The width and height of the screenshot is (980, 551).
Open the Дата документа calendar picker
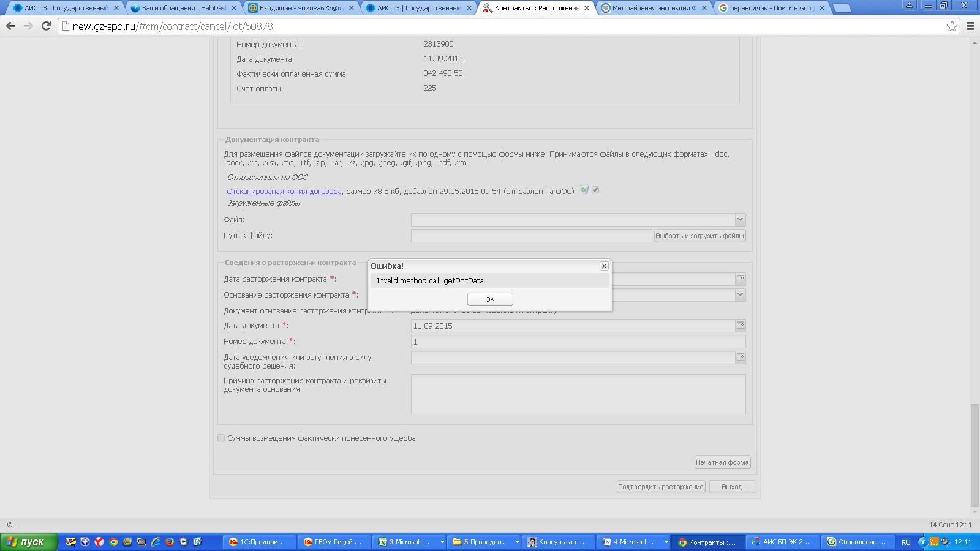741,326
